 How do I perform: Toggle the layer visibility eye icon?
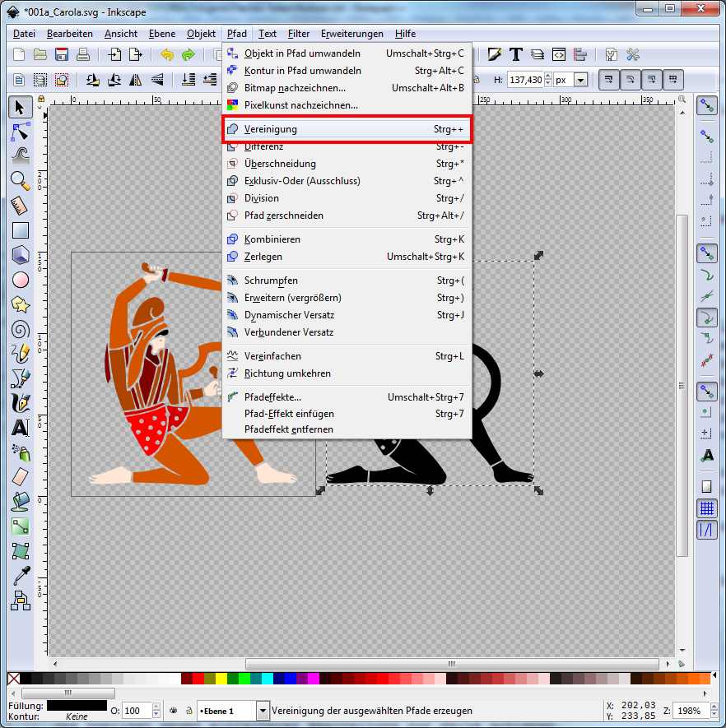click(x=173, y=711)
